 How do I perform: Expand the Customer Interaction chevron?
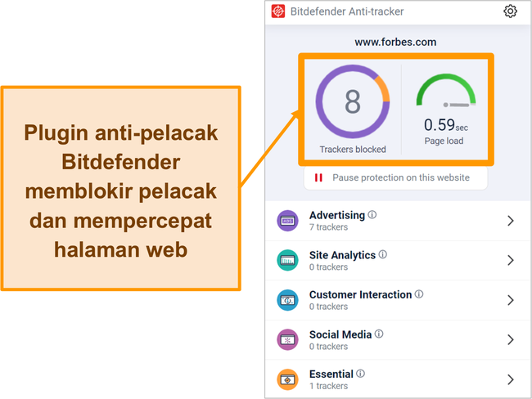[x=510, y=300]
